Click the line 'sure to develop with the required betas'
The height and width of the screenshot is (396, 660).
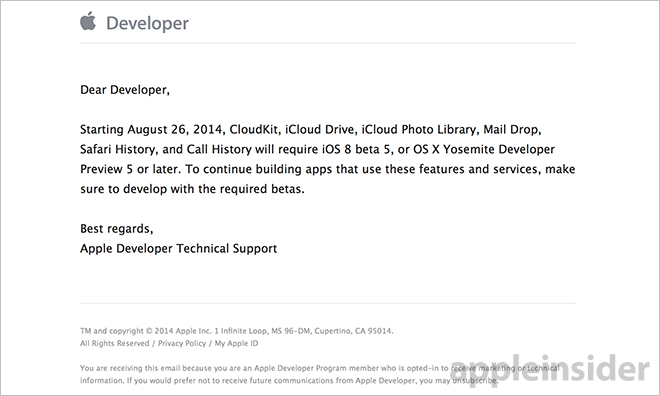pos(192,189)
